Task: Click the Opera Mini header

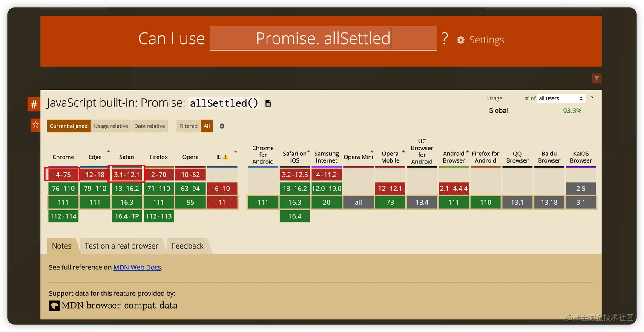Action: (x=358, y=157)
